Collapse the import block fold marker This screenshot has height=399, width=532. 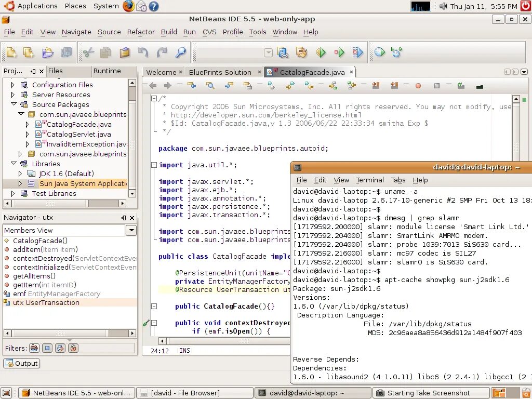coord(154,165)
